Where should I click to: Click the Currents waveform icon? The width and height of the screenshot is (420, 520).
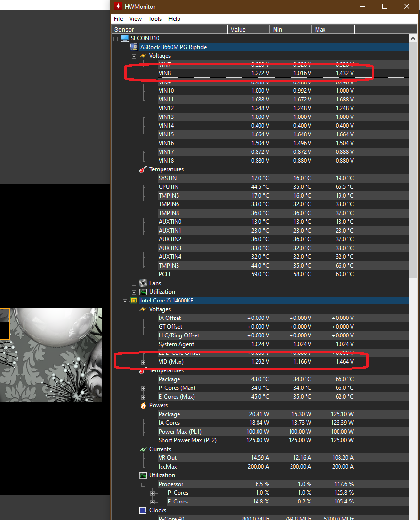(143, 449)
